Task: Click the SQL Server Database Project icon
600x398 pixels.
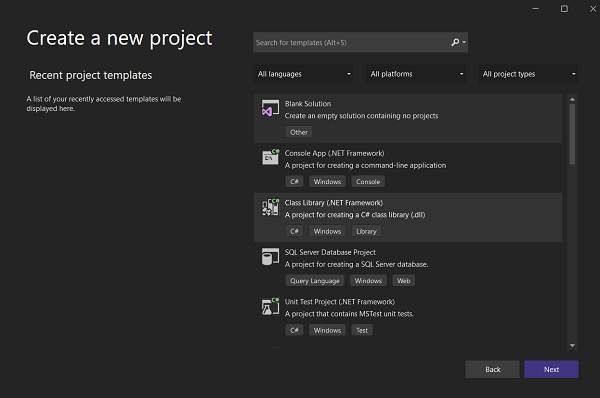Action: pyautogui.click(x=270, y=256)
